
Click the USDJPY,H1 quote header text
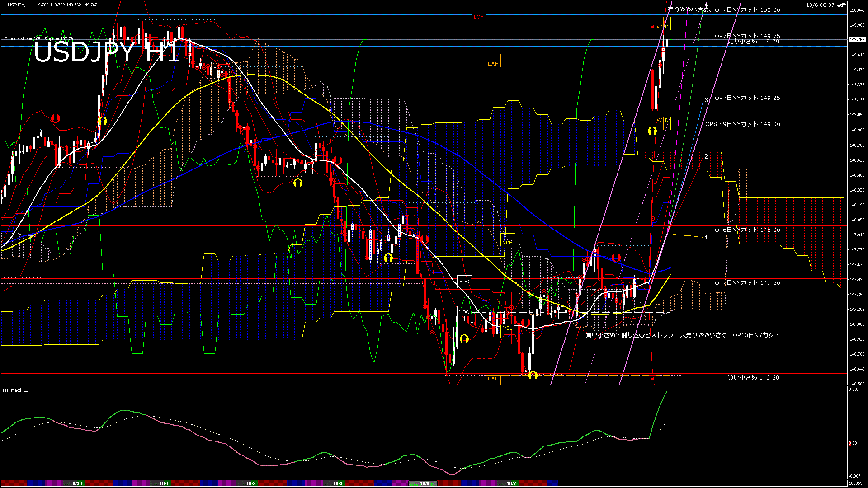19,5
